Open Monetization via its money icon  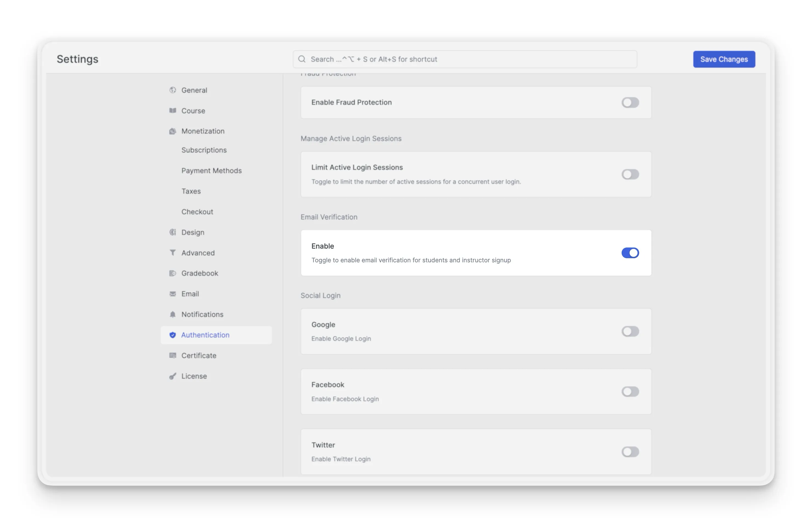pos(173,131)
